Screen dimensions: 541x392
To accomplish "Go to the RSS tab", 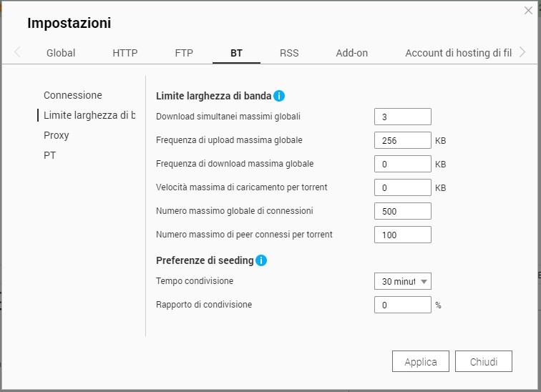I will click(x=289, y=53).
